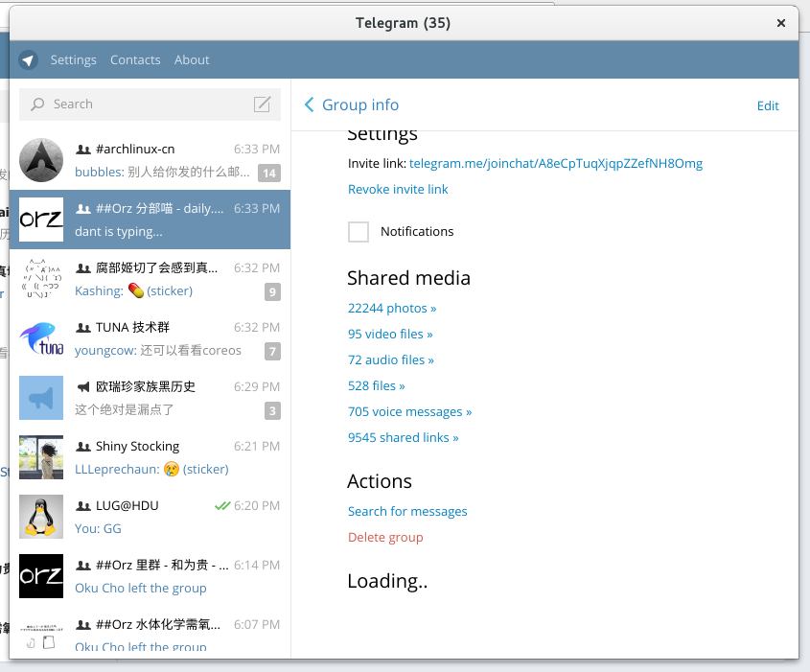Open the LUG@HDU chat
The height and width of the screenshot is (672, 810).
[x=150, y=517]
